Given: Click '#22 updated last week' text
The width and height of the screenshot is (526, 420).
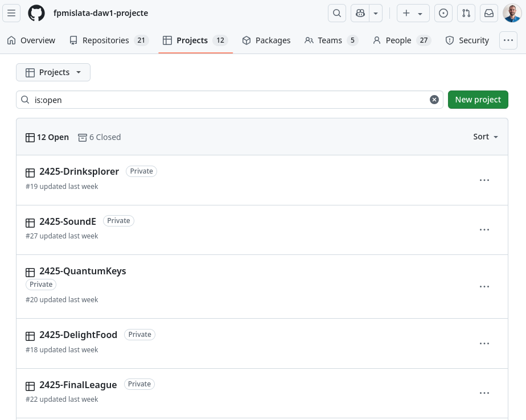Looking at the screenshot, I should [61, 400].
